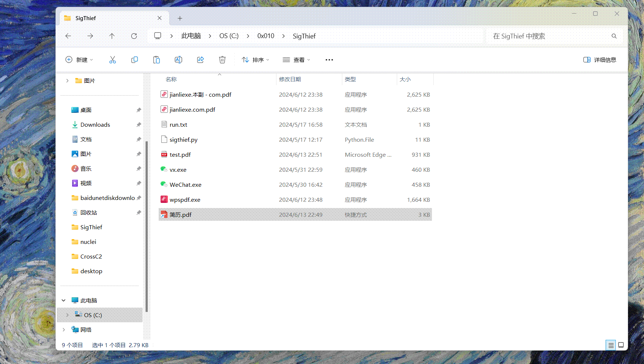Open 文档 in the sidebar
Viewport: 644px width, 364px height.
(86, 139)
